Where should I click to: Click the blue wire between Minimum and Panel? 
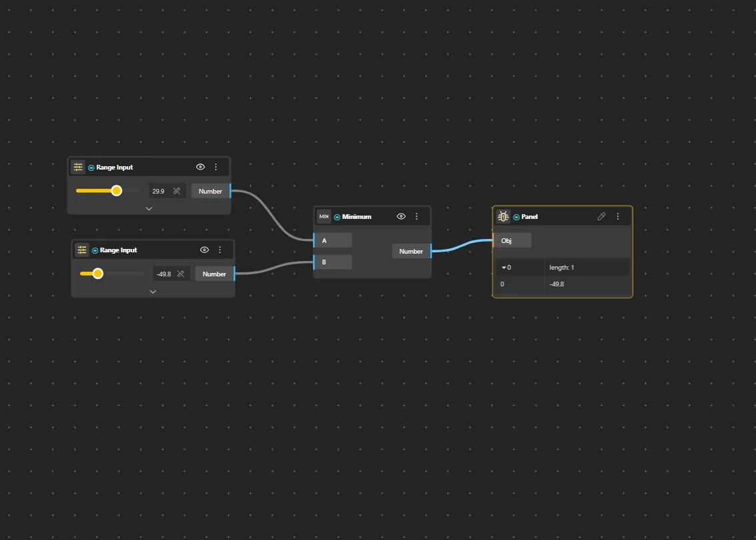462,245
